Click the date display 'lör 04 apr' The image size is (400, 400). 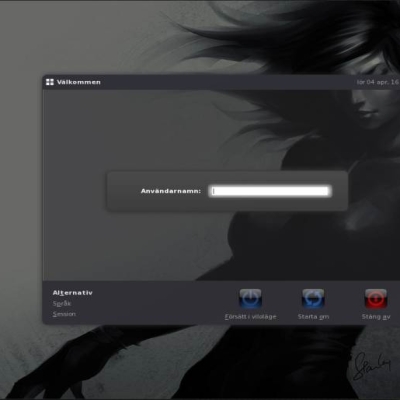point(378,82)
